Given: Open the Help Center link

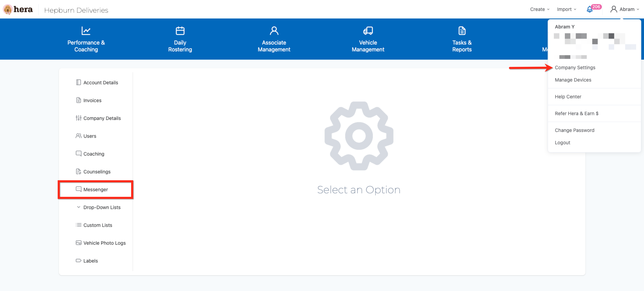Looking at the screenshot, I should pos(568,96).
